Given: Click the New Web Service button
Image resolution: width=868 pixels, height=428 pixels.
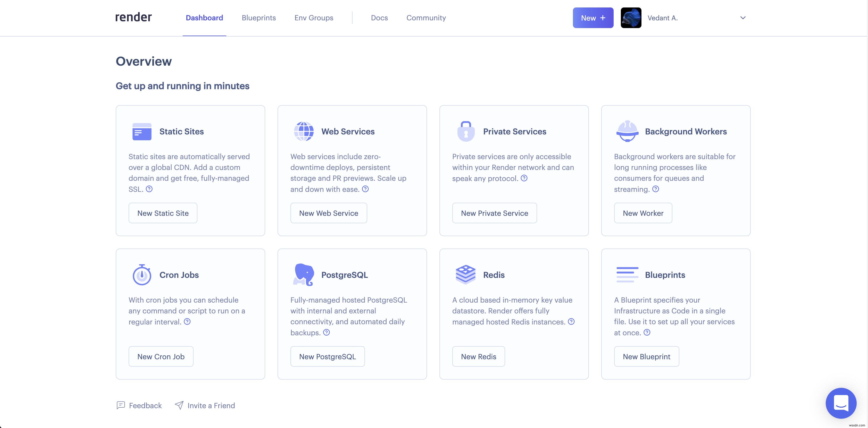Looking at the screenshot, I should (x=328, y=212).
